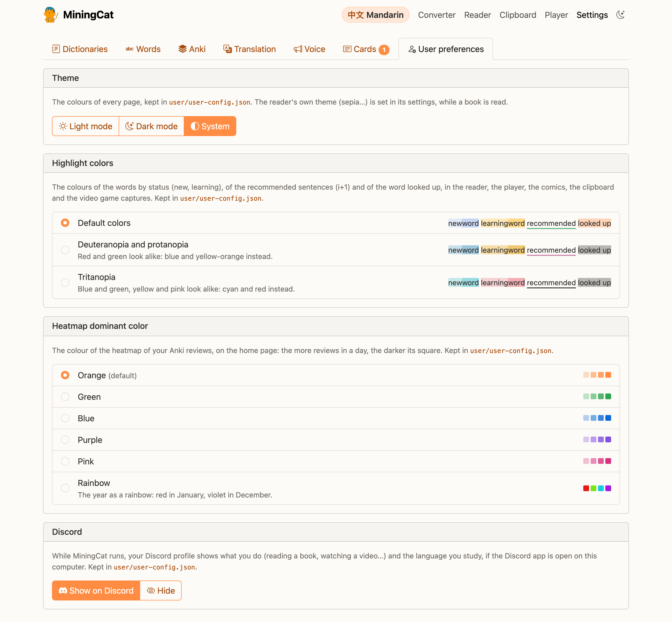Image resolution: width=672 pixels, height=622 pixels.
Task: Select Green heatmap color
Action: point(336,397)
